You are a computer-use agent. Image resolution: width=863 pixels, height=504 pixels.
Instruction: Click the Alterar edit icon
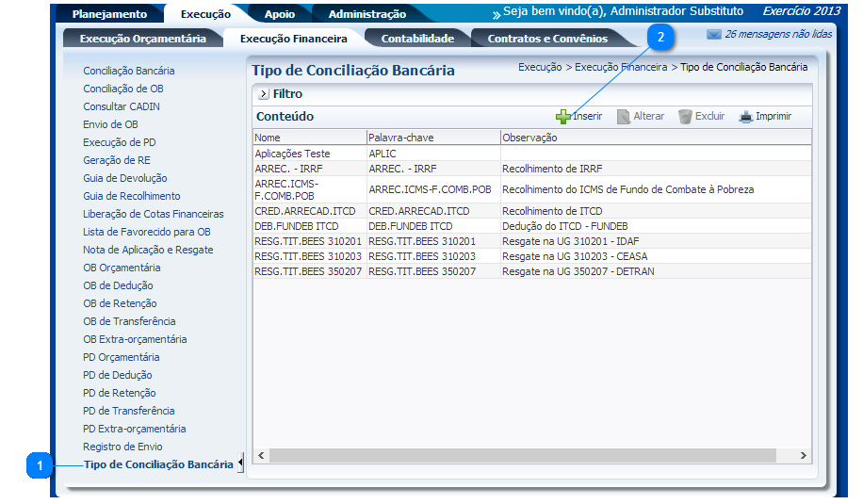pyautogui.click(x=624, y=117)
